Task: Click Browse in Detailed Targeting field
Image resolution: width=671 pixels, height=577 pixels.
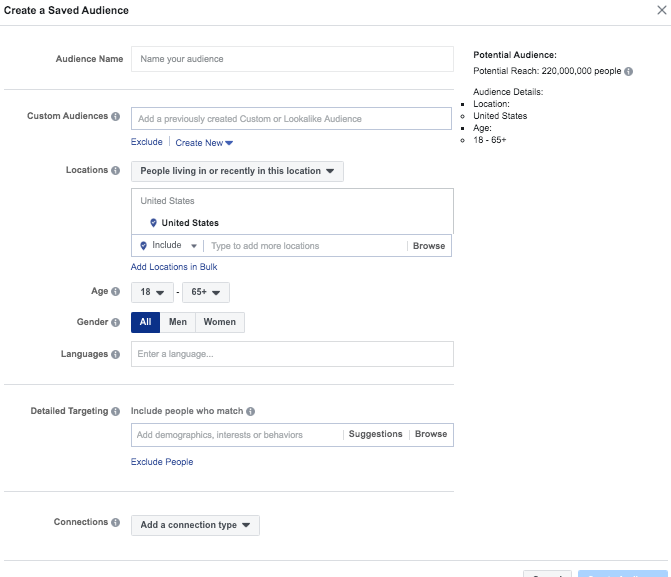Action: [x=431, y=434]
